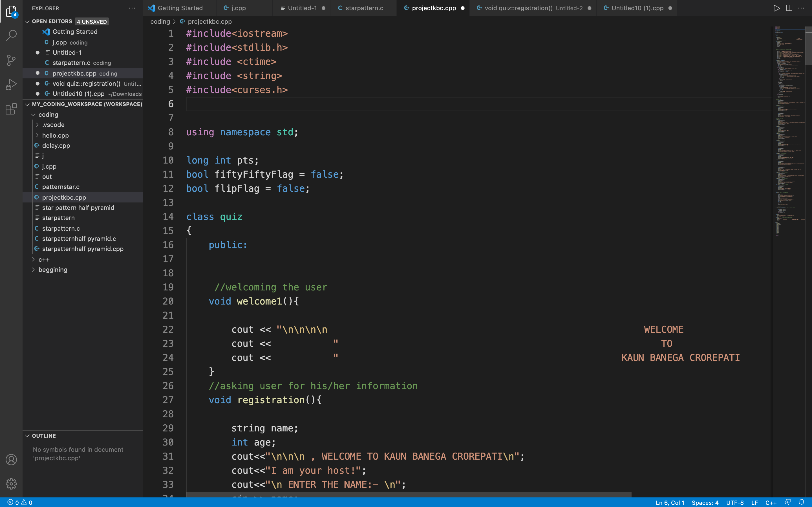
Task: Open the Source Control view
Action: click(11, 60)
